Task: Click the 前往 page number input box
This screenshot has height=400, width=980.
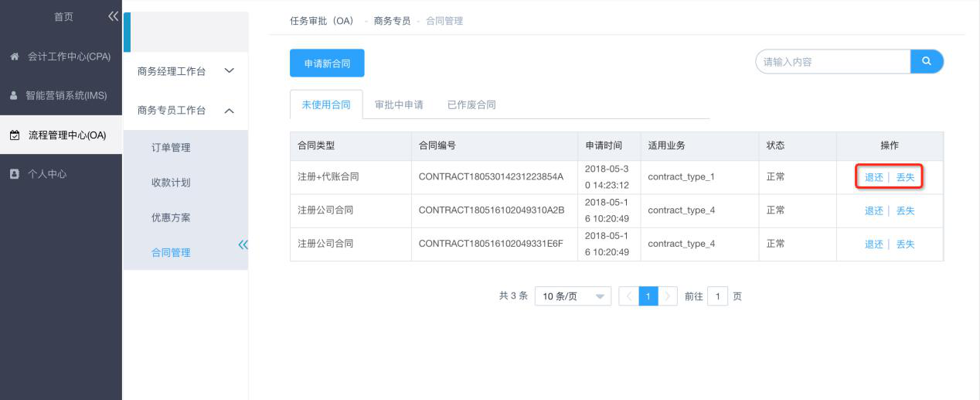Action: tap(717, 296)
